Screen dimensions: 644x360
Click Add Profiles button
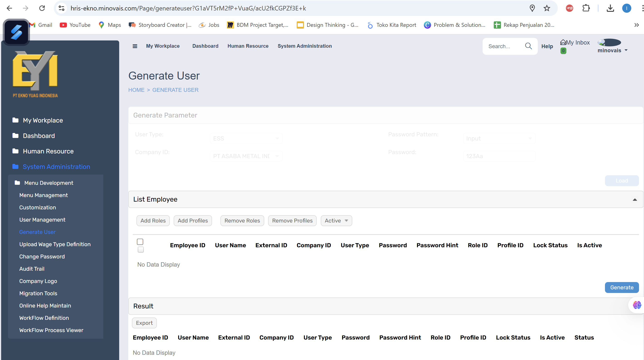(x=193, y=220)
